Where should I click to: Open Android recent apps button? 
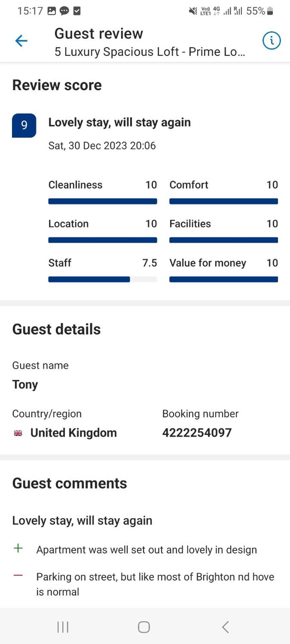pos(63,627)
